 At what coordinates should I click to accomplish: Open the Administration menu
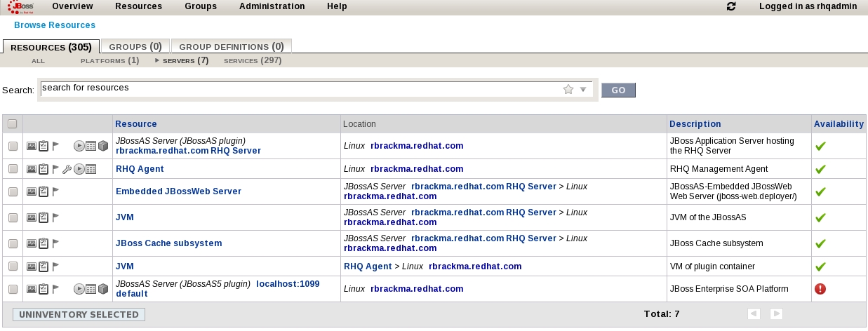(x=272, y=6)
